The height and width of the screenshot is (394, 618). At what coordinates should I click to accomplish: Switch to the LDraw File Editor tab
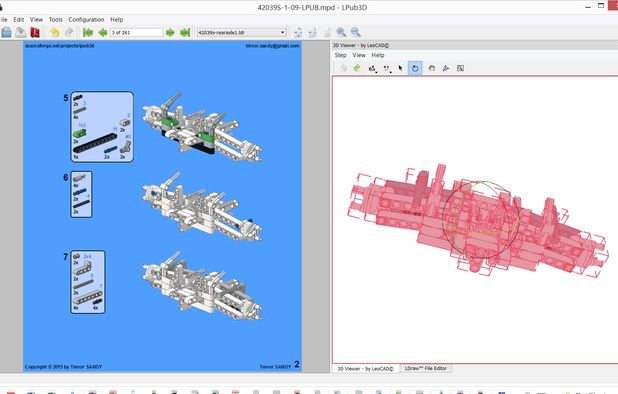426,368
